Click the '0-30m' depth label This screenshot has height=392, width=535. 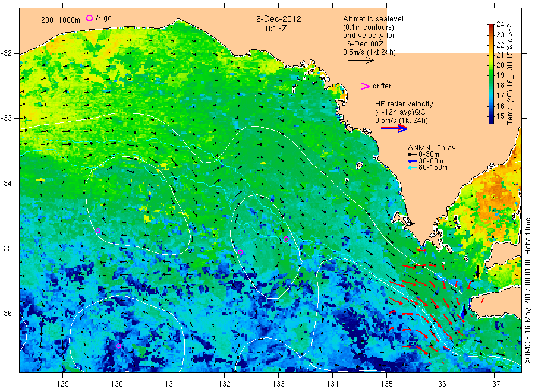pos(429,154)
